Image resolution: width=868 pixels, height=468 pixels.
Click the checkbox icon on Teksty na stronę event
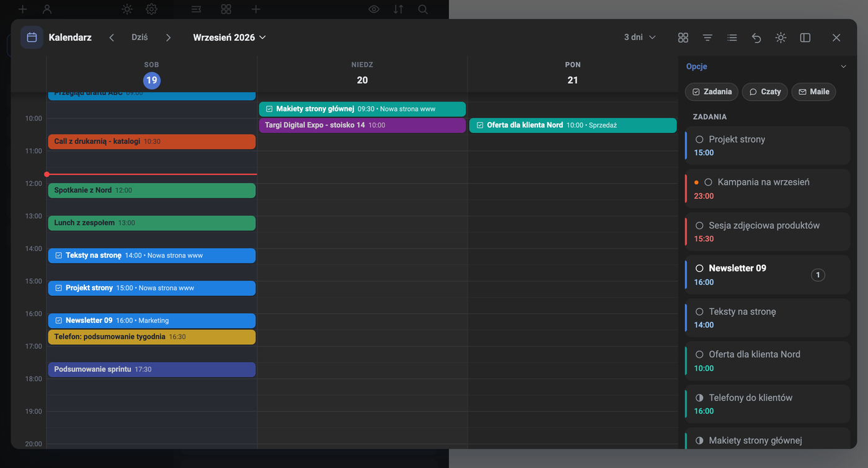tap(58, 255)
